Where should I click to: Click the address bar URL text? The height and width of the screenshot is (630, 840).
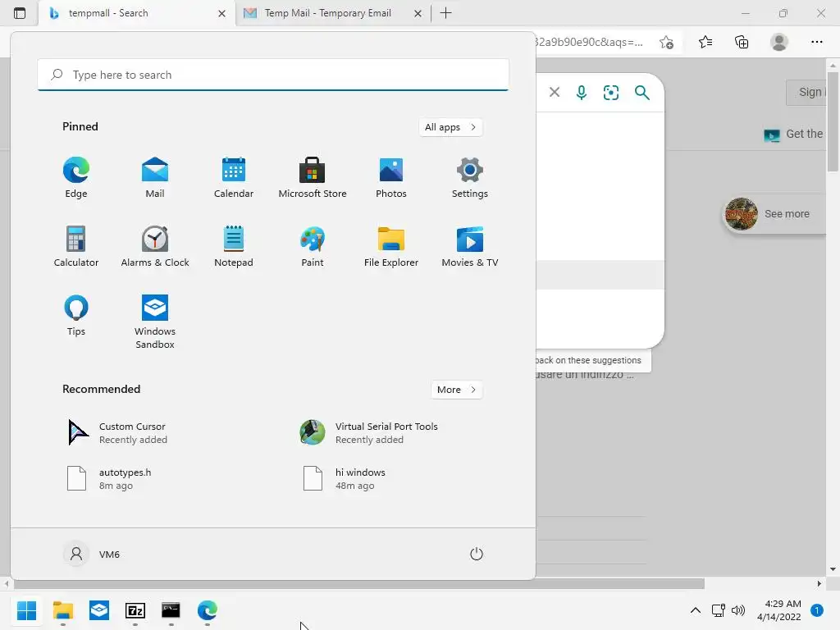(x=589, y=43)
